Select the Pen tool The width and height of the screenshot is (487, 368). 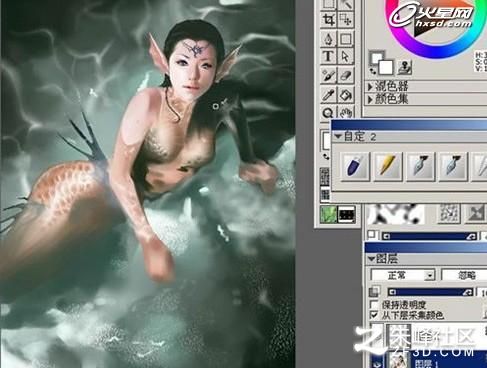(329, 39)
